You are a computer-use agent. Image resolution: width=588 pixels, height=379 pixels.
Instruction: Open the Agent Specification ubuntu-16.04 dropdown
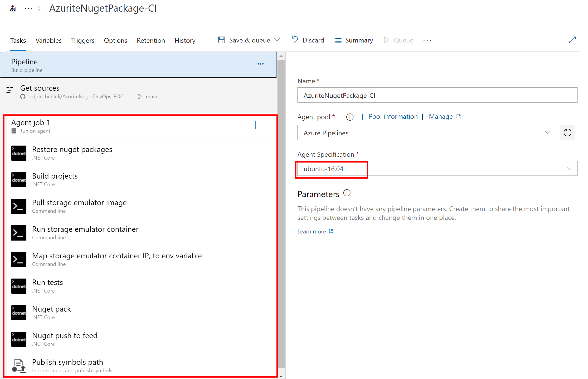pos(437,169)
